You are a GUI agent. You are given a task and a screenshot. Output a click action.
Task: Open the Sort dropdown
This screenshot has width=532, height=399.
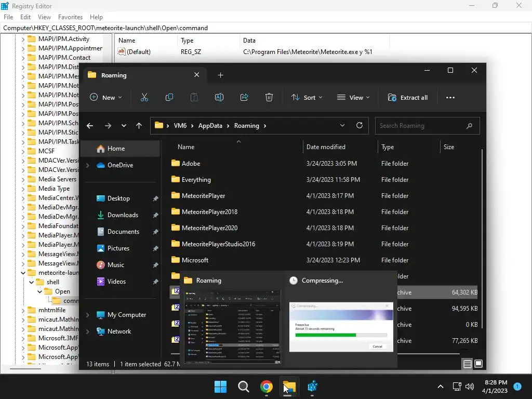click(x=307, y=97)
